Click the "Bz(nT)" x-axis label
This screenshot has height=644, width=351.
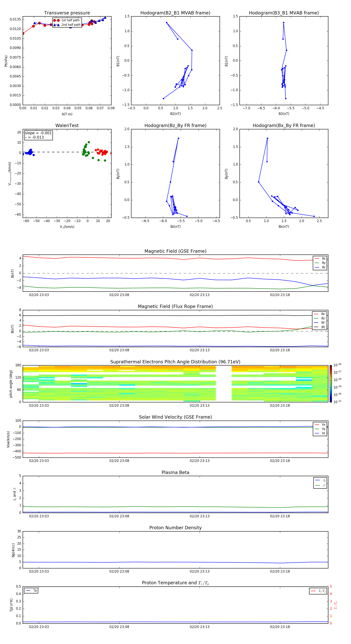175,227
